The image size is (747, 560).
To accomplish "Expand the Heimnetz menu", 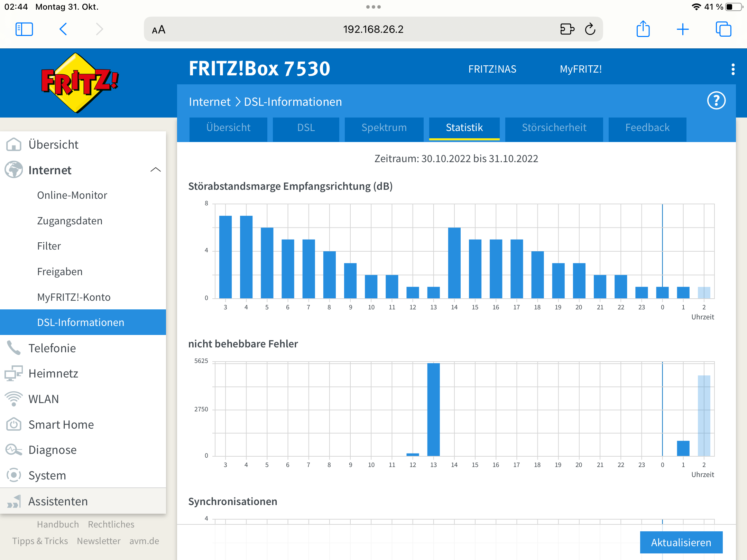I will tap(53, 373).
